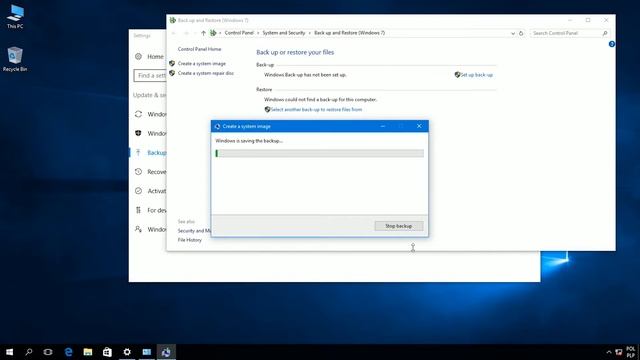Click the Create a system image title icon
The width and height of the screenshot is (640, 360).
(x=217, y=127)
